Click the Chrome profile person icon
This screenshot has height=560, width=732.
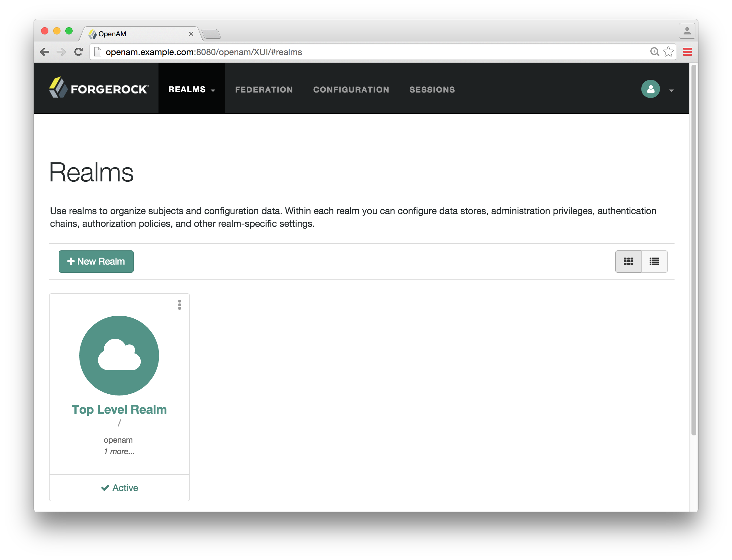[687, 31]
